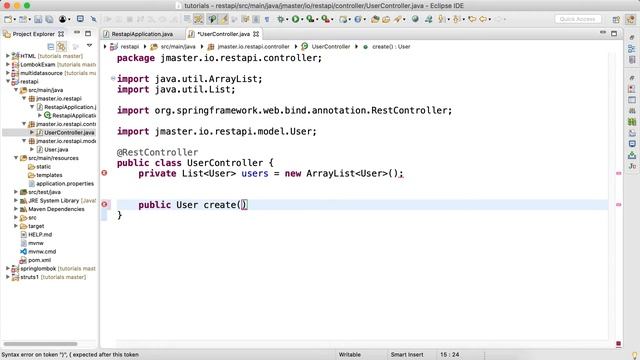The image size is (640, 360).
Task: Maximize the editor area
Action: point(614,33)
